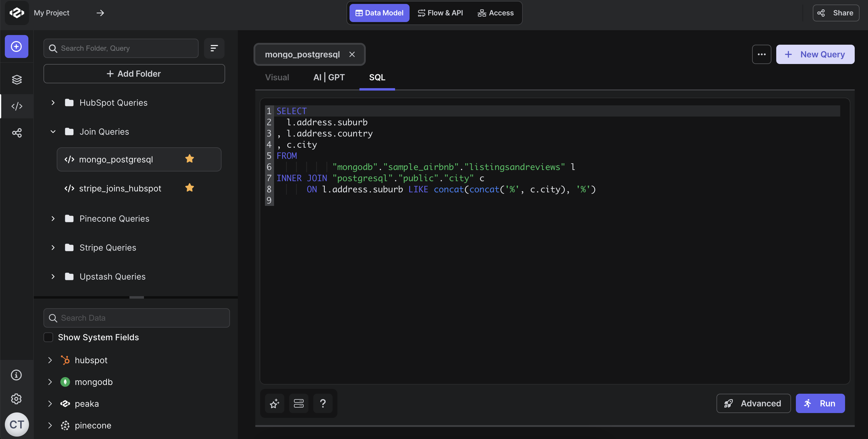Open the code queries sidebar icon
This screenshot has height=439, width=868.
pos(17,106)
